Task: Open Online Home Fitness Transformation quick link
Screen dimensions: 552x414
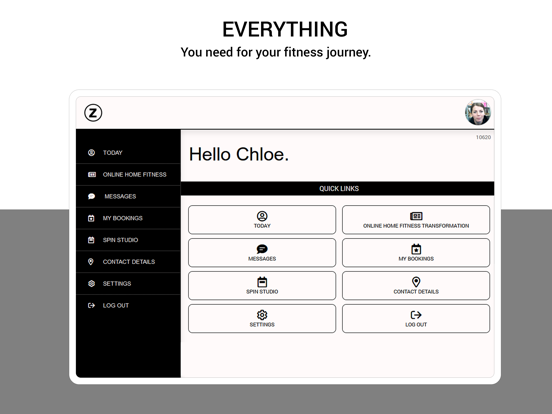Action: pos(416,220)
